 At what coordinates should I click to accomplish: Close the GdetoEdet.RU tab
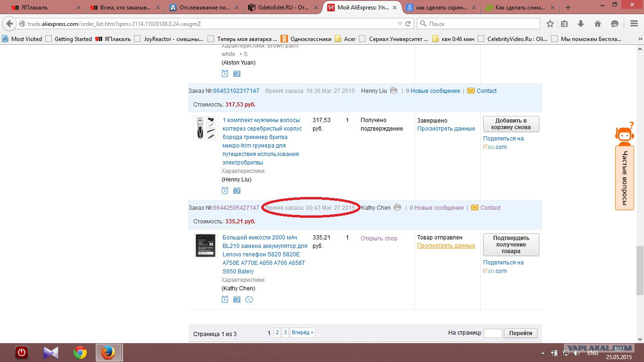[x=316, y=8]
